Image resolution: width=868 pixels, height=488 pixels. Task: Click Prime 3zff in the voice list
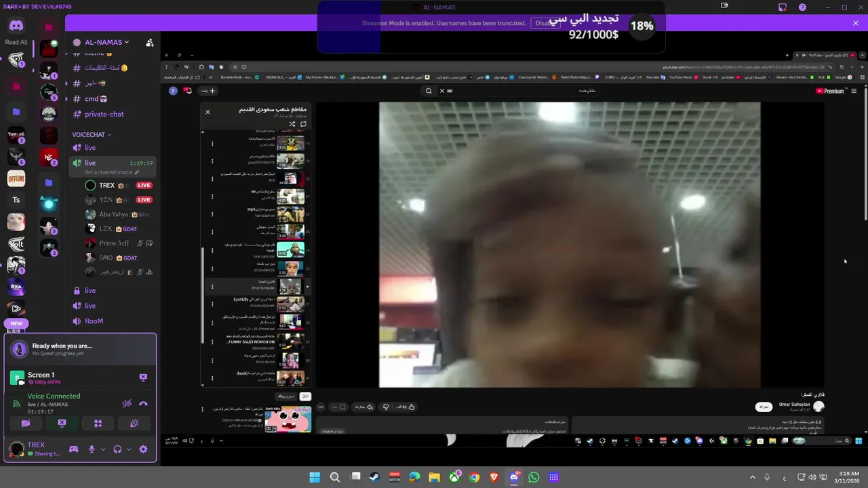point(115,243)
